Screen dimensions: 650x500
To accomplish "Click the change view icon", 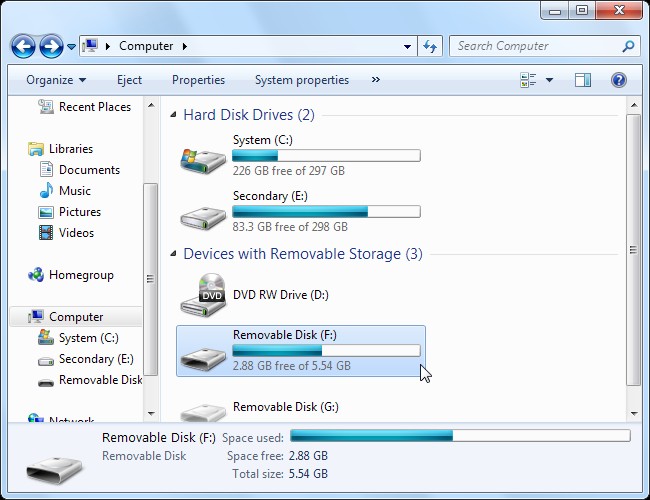I will [x=528, y=80].
